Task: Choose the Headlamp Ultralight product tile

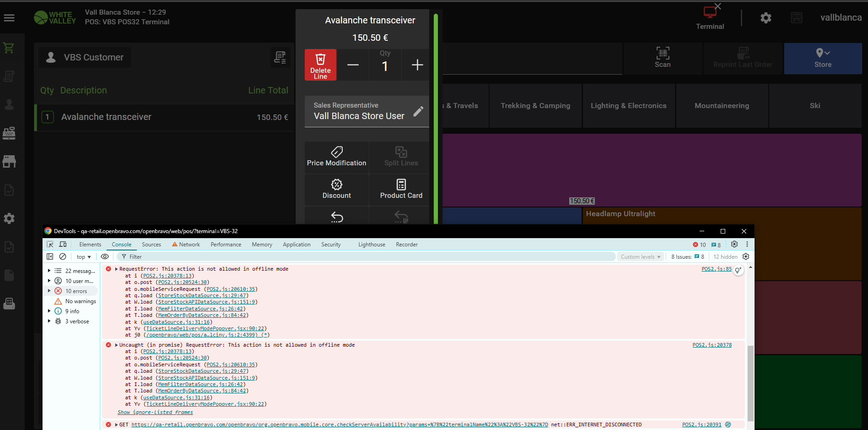Action: pyautogui.click(x=722, y=244)
